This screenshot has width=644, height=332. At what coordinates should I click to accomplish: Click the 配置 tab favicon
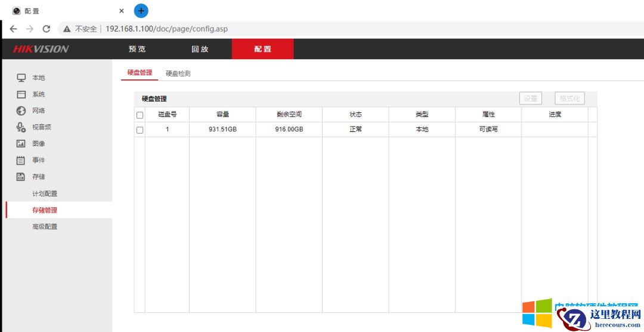(17, 11)
